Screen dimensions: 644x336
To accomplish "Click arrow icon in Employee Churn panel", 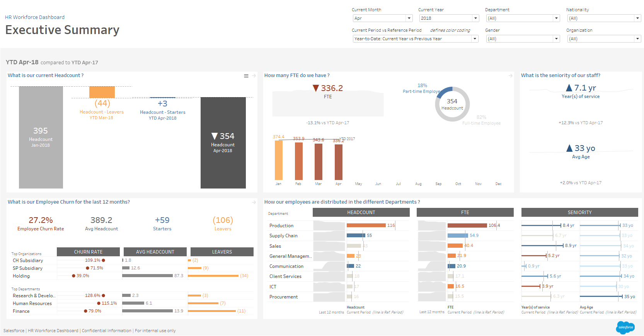I will coord(254,202).
